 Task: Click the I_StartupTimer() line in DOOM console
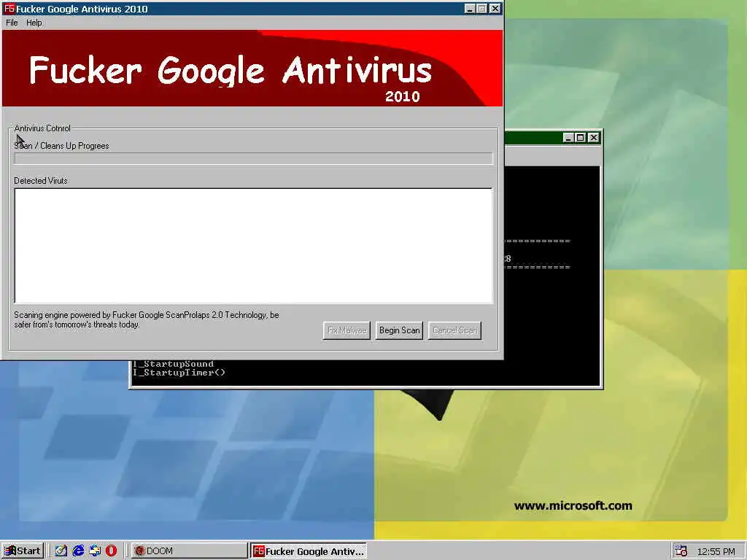click(x=179, y=373)
